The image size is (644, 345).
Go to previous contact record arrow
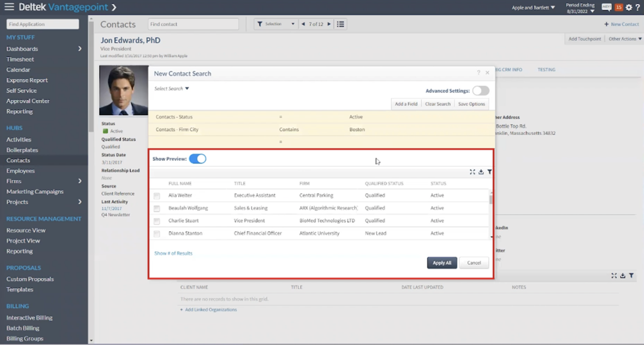[303, 24]
